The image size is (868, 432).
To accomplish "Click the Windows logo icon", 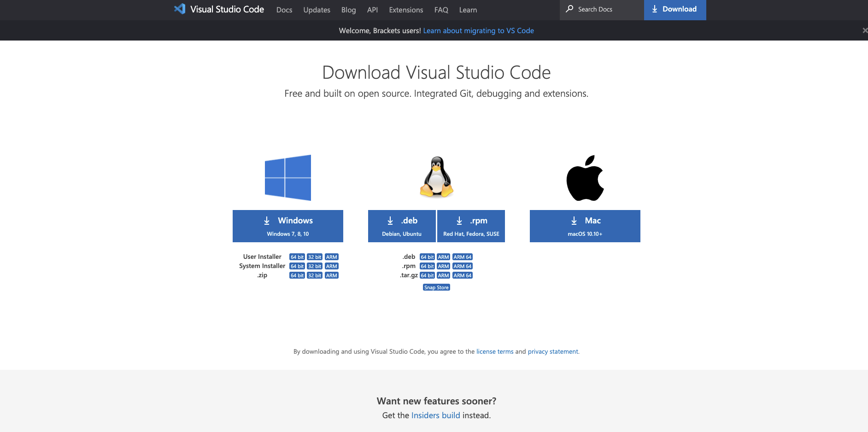I will click(x=288, y=178).
